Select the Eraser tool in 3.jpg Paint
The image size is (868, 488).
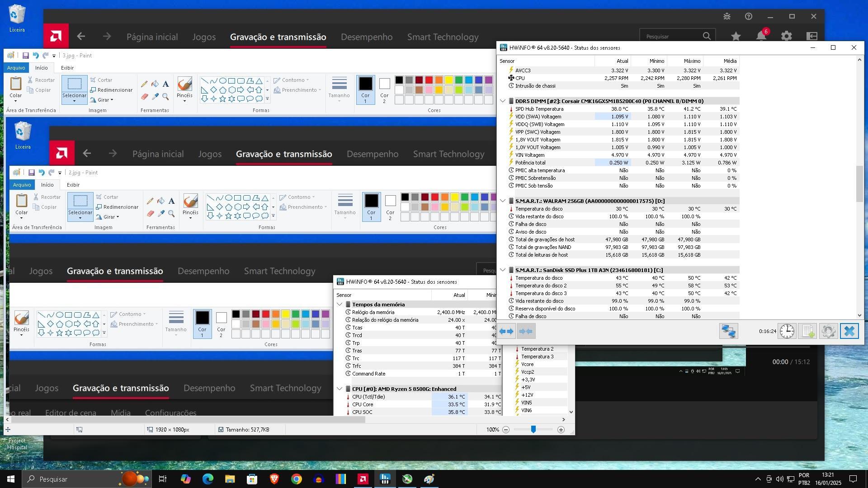144,96
